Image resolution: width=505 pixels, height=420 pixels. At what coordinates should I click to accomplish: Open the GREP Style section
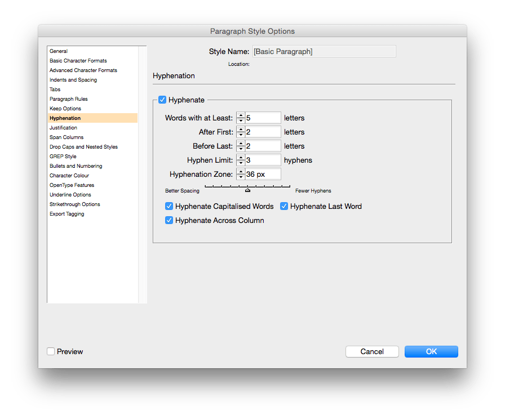click(63, 156)
